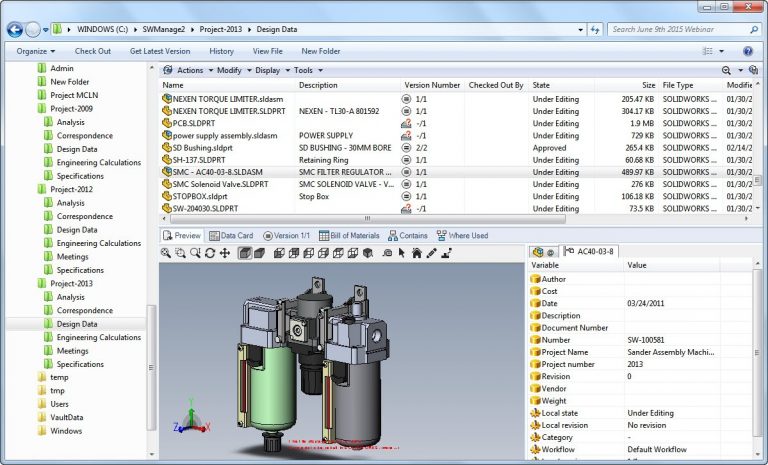
Task: Click the search magnifier icon above file list
Action: pos(727,71)
